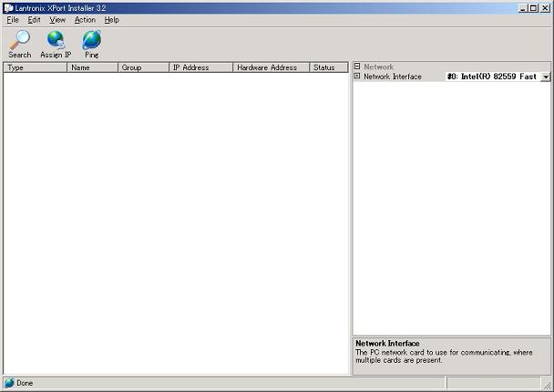
Task: Click the Search magnifier icon
Action: (x=20, y=39)
